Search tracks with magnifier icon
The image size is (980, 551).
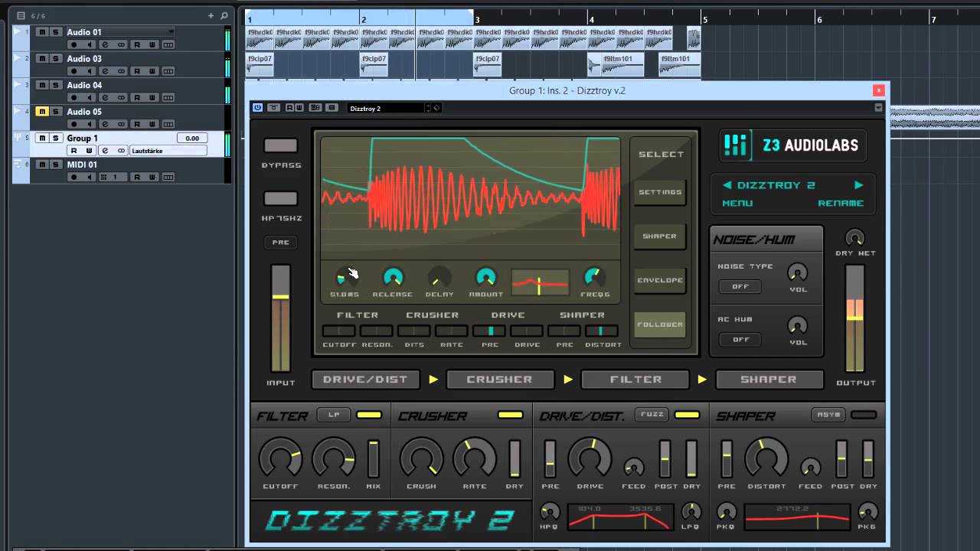(x=224, y=15)
